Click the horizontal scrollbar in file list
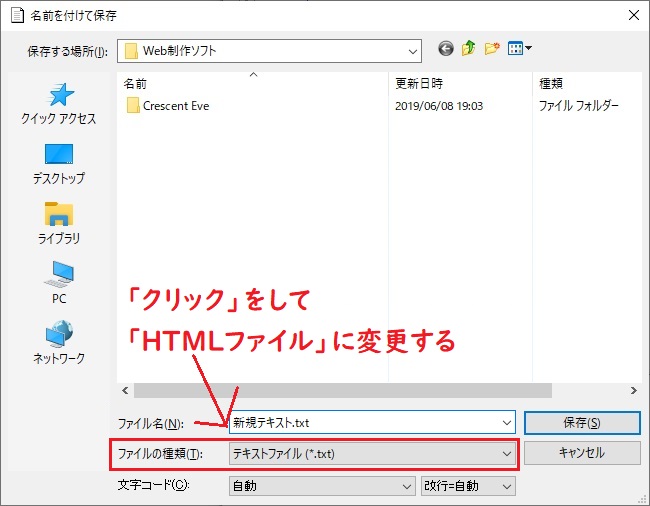 click(340, 390)
